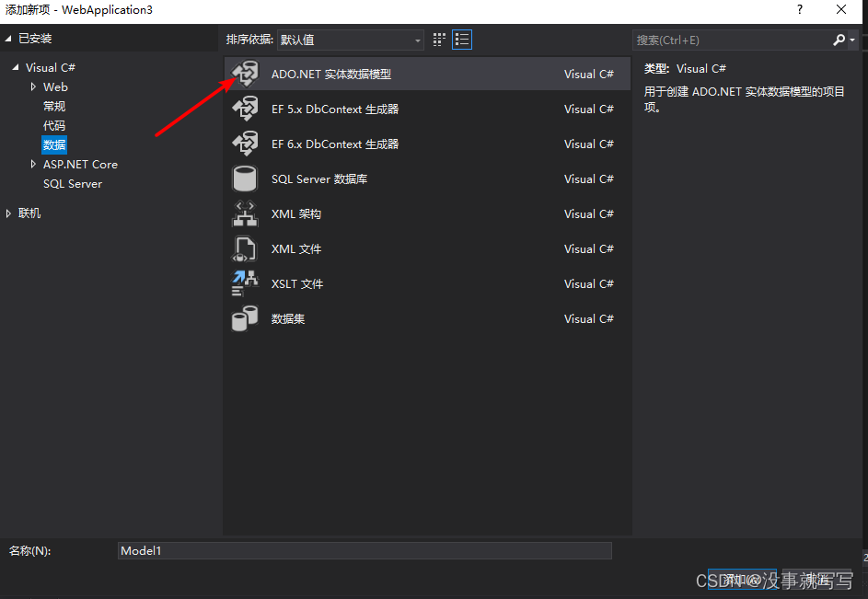The height and width of the screenshot is (599, 868).
Task: Select the 'ADO.NET 实体数据模型' row text
Action: coord(331,75)
